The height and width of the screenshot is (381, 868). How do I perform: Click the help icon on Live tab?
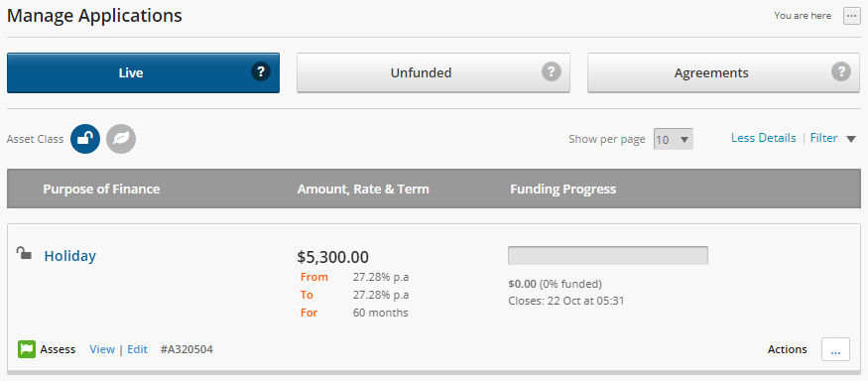point(261,72)
